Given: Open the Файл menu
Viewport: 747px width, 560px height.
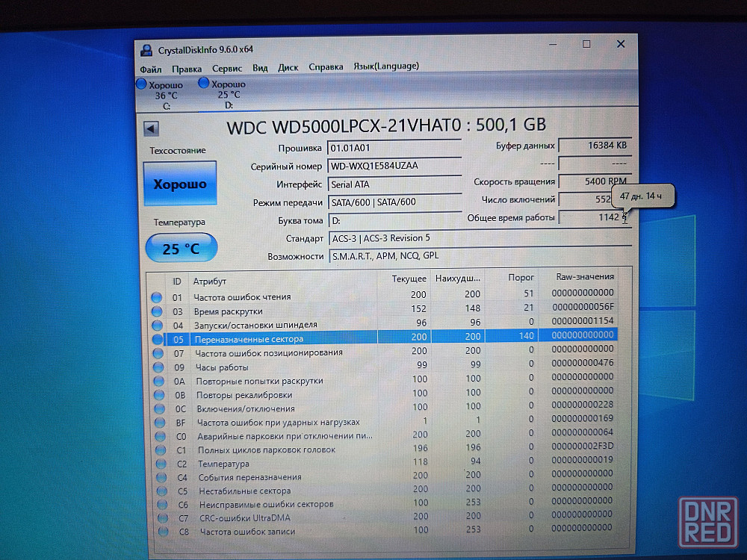Looking at the screenshot, I should [x=151, y=69].
